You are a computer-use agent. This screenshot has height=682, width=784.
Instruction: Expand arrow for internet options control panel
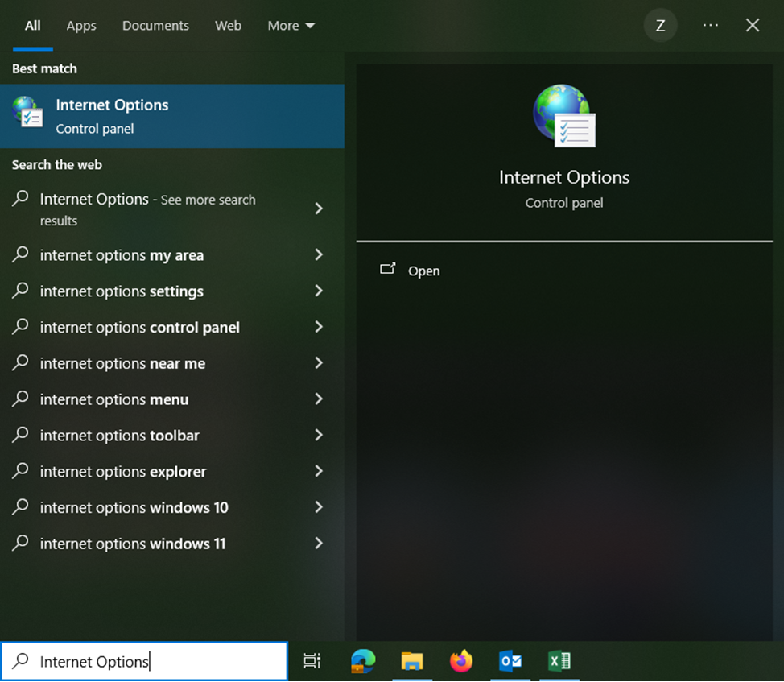pyautogui.click(x=319, y=327)
